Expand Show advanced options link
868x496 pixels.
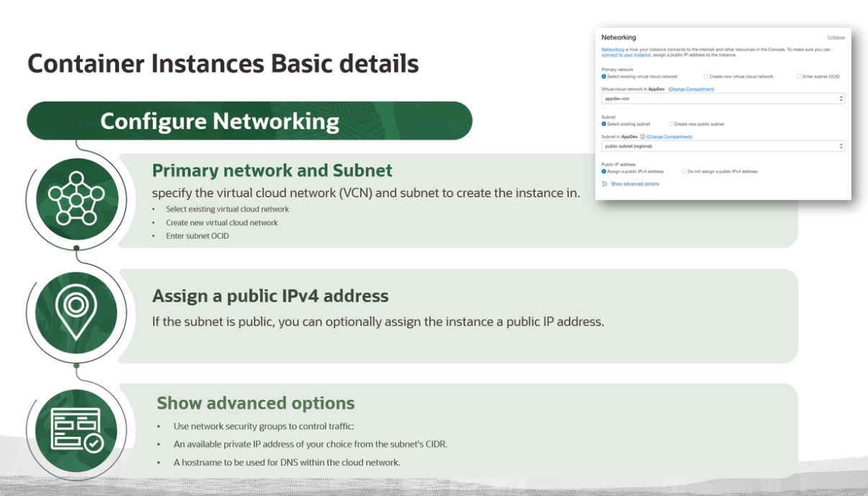pyautogui.click(x=635, y=184)
